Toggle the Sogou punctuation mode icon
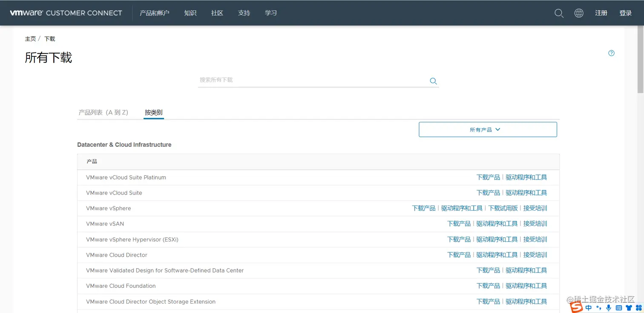Viewport: 644px width, 313px height. tap(599, 308)
